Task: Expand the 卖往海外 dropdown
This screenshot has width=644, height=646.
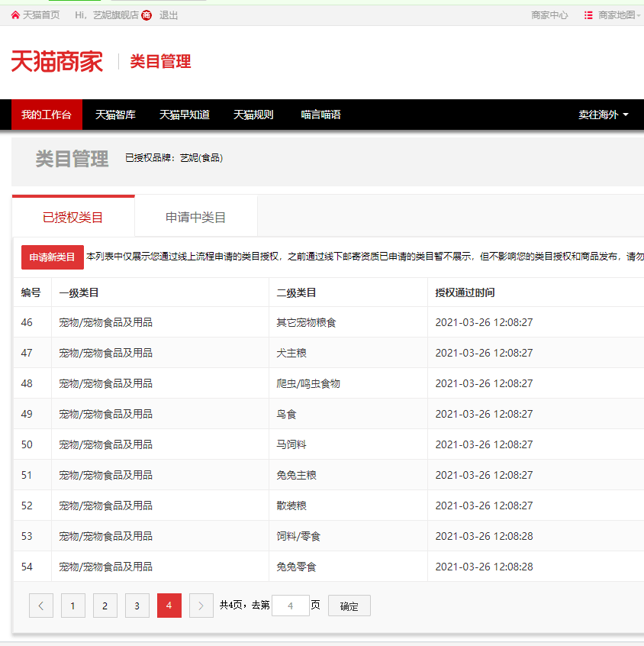Action: [604, 115]
